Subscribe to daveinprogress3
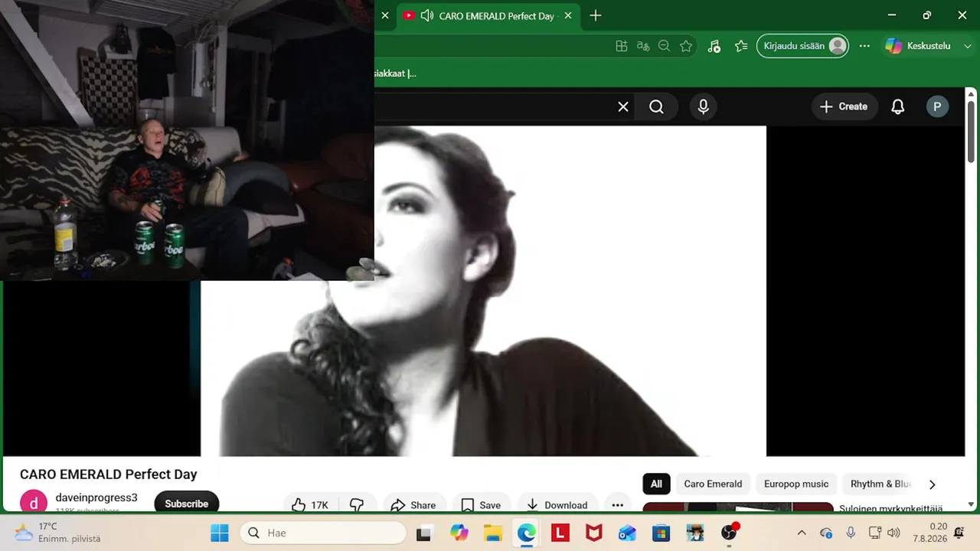 (x=186, y=503)
